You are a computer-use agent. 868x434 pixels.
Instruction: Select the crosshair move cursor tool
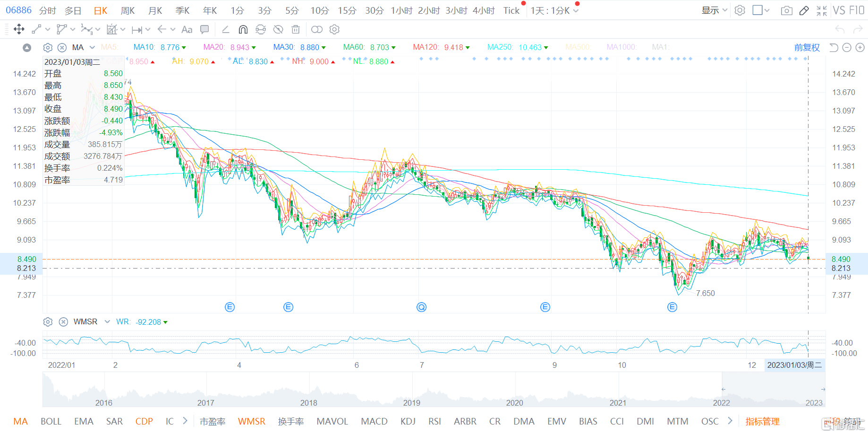[19, 29]
